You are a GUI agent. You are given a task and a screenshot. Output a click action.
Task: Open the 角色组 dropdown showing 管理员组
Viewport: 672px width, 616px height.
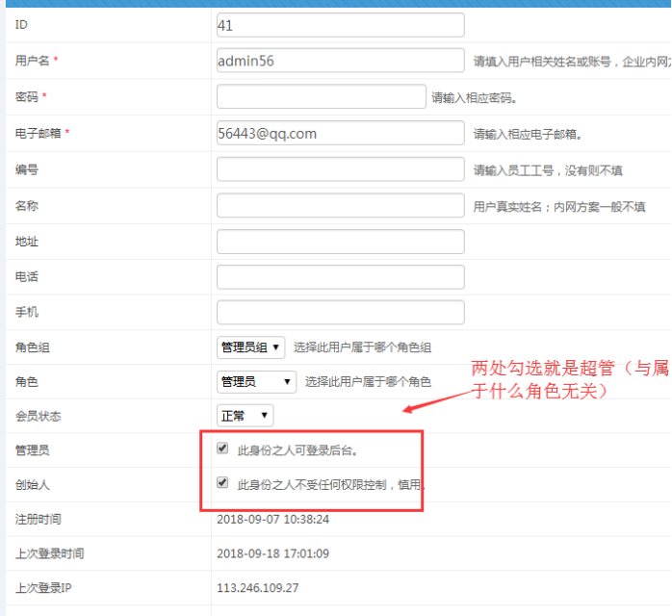point(250,346)
